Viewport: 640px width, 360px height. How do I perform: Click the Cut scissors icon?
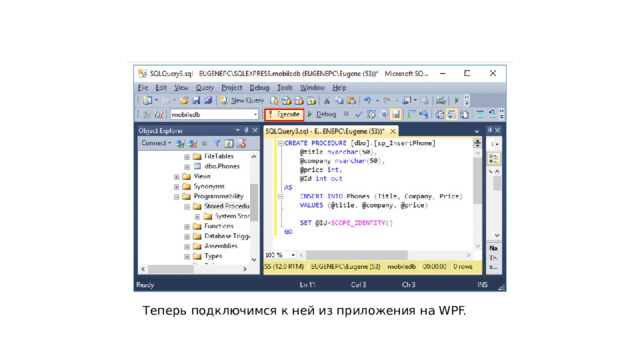tap(327, 100)
